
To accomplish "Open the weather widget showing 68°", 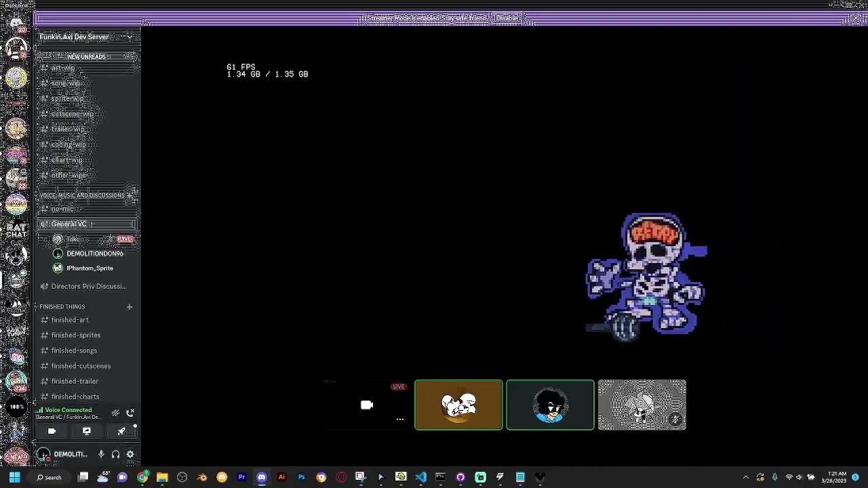I will pyautogui.click(x=102, y=478).
